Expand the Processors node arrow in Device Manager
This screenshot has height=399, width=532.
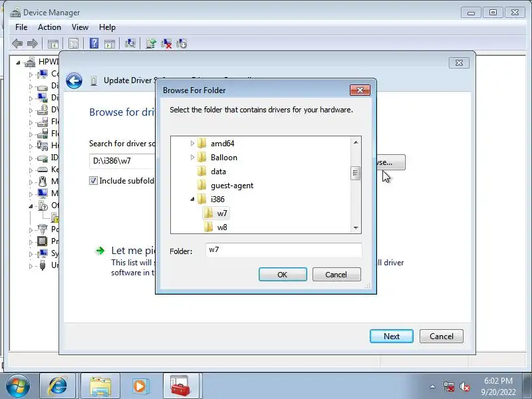[x=31, y=241]
